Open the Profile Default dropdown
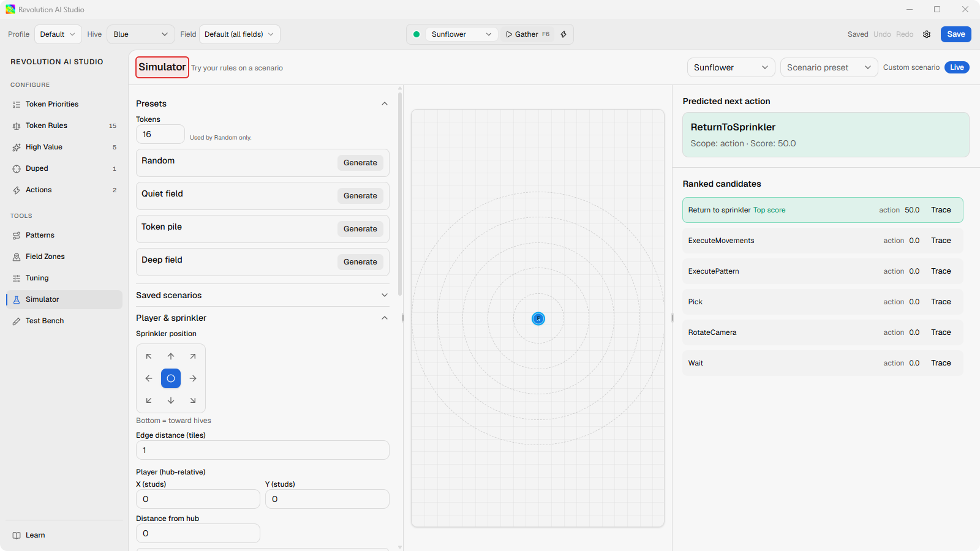 [x=58, y=34]
